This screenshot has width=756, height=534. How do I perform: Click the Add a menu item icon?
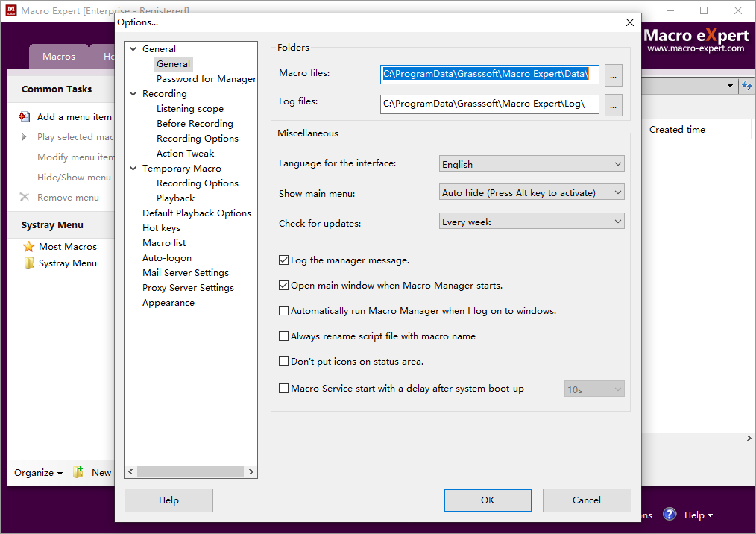tap(24, 117)
